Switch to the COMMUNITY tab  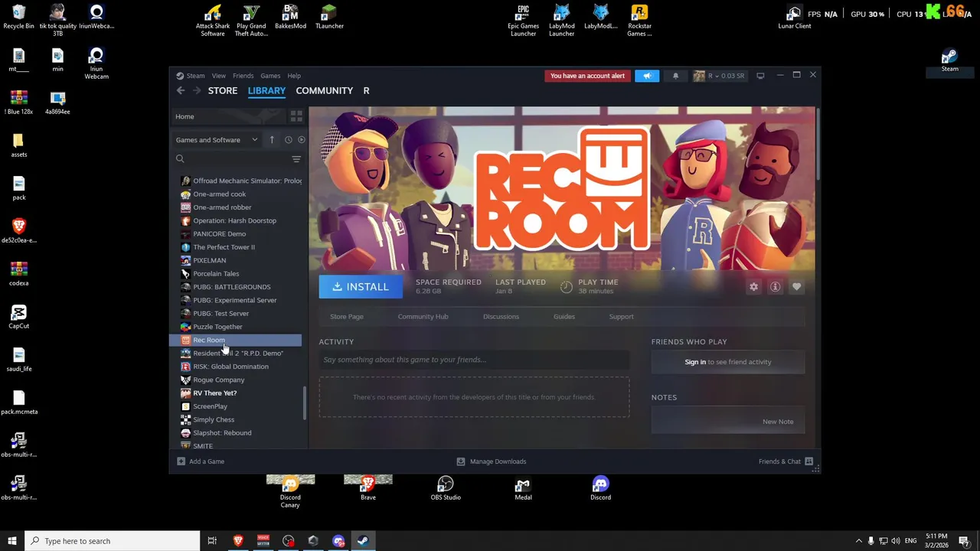click(x=325, y=90)
